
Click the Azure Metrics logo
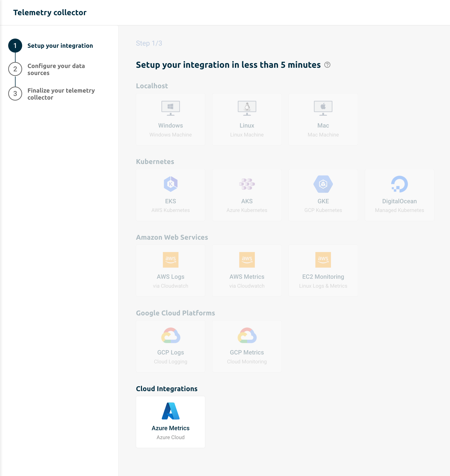[171, 411]
